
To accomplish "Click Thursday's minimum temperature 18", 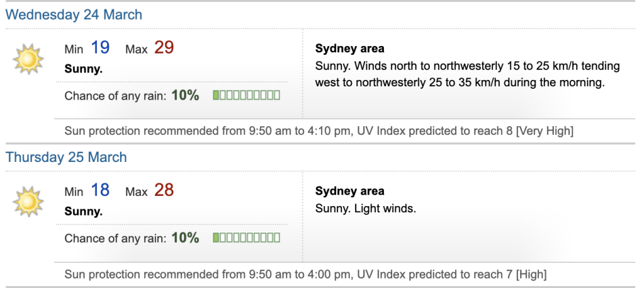I will click(x=100, y=190).
